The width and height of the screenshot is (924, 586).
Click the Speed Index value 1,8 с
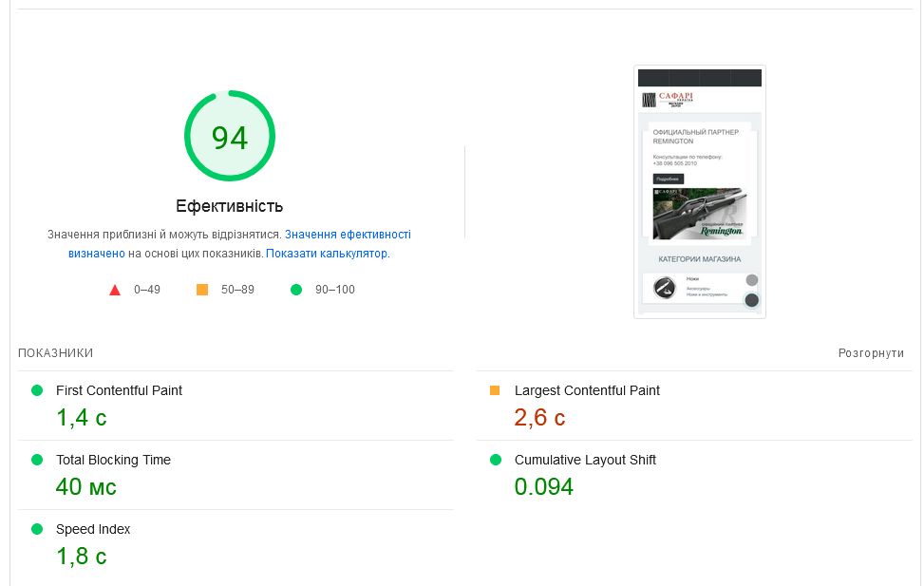tap(82, 557)
